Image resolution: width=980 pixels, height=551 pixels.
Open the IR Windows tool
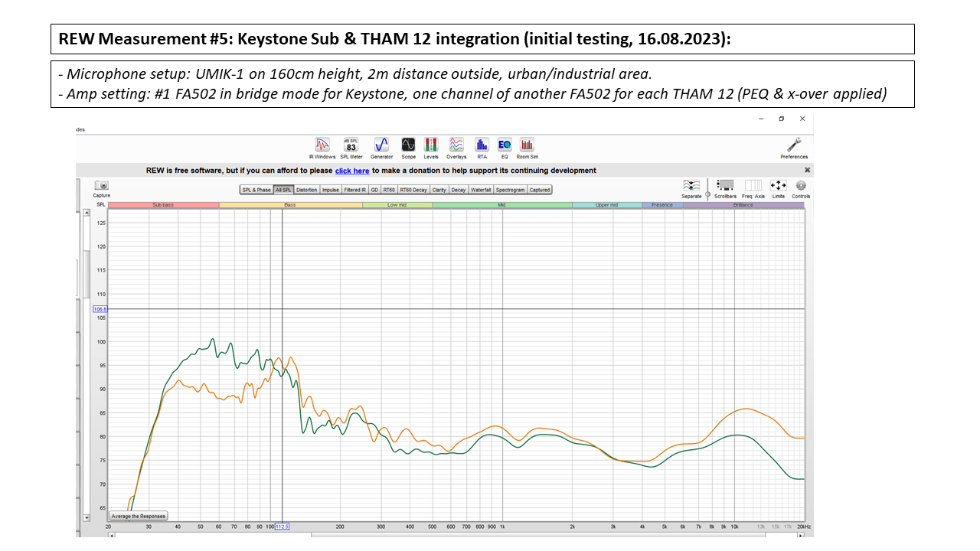[322, 148]
